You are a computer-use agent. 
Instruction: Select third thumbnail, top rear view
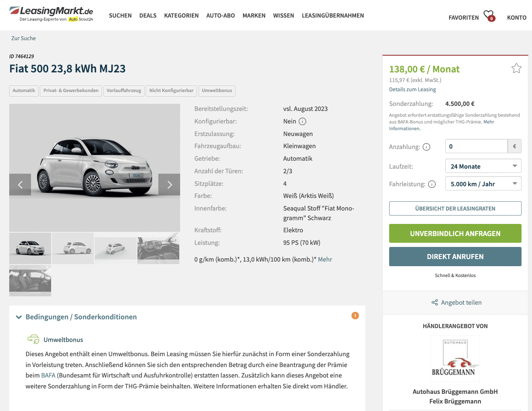click(116, 248)
